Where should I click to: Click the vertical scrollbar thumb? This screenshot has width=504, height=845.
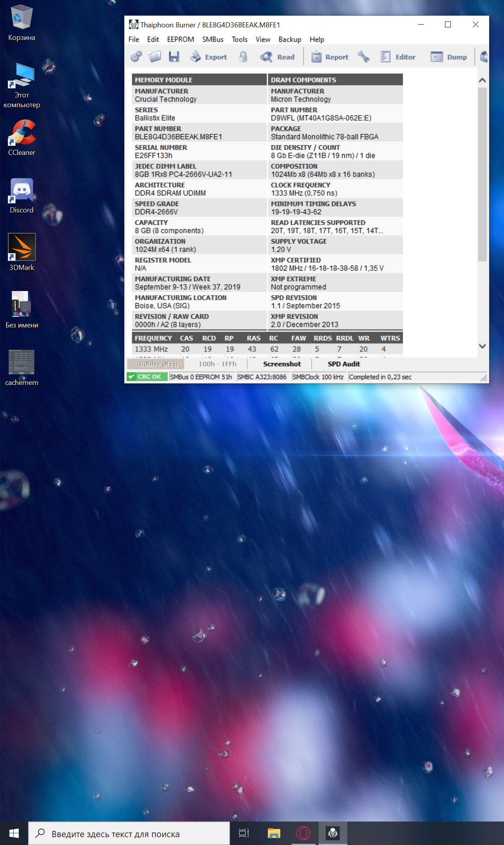pyautogui.click(x=482, y=174)
